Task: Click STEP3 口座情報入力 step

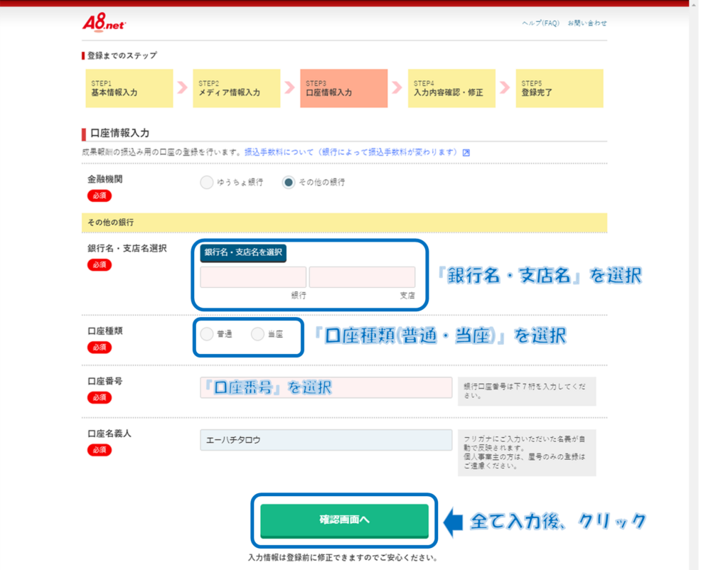Action: [x=343, y=88]
